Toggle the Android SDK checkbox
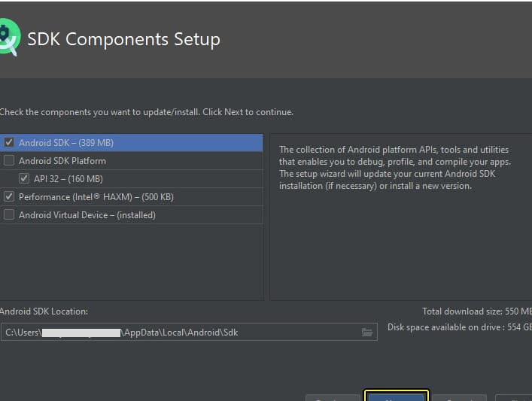Image resolution: width=532 pixels, height=401 pixels. [x=9, y=142]
